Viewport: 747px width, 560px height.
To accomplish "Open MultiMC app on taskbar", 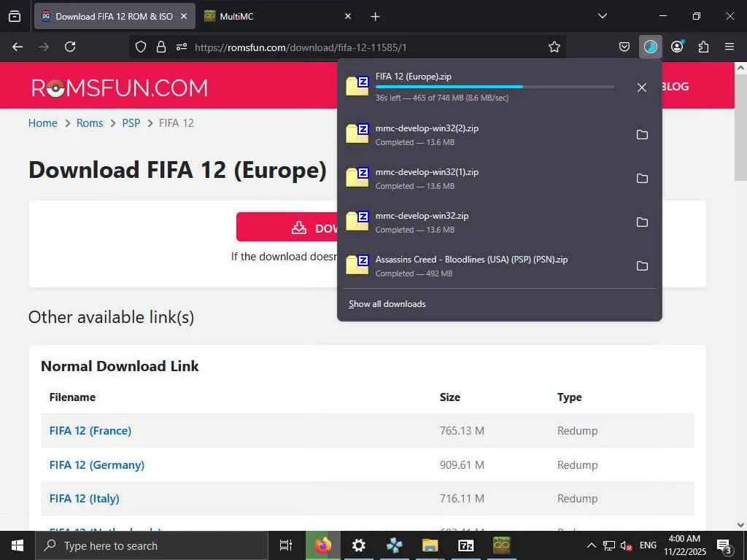I will (x=501, y=545).
